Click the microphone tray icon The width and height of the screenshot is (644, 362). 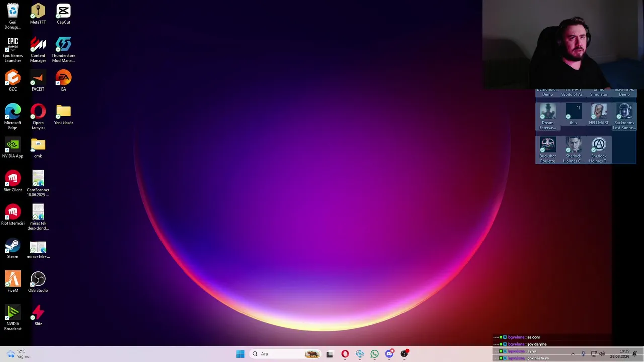tap(583, 354)
